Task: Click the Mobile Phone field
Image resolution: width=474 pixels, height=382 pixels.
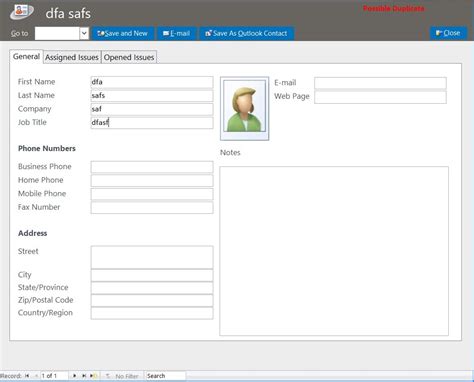Action: pos(152,194)
